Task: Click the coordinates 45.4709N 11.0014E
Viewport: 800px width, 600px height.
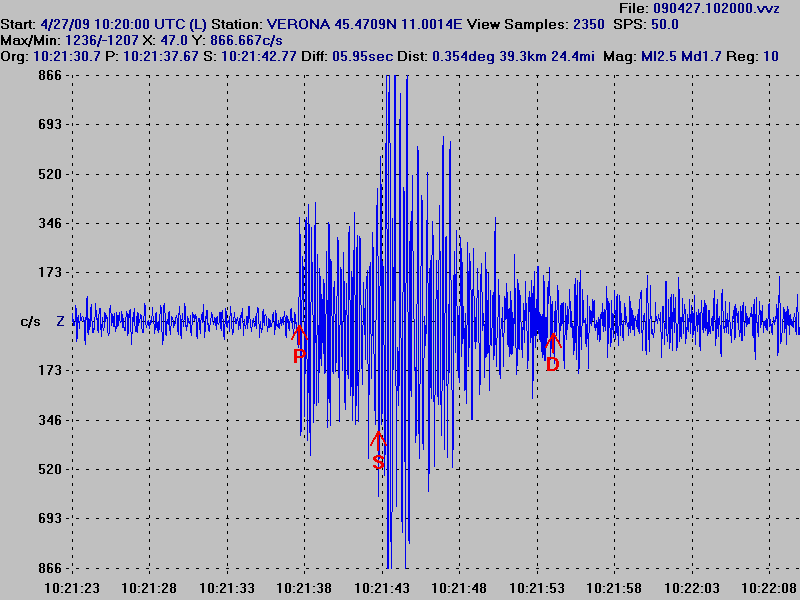Action: [x=398, y=24]
